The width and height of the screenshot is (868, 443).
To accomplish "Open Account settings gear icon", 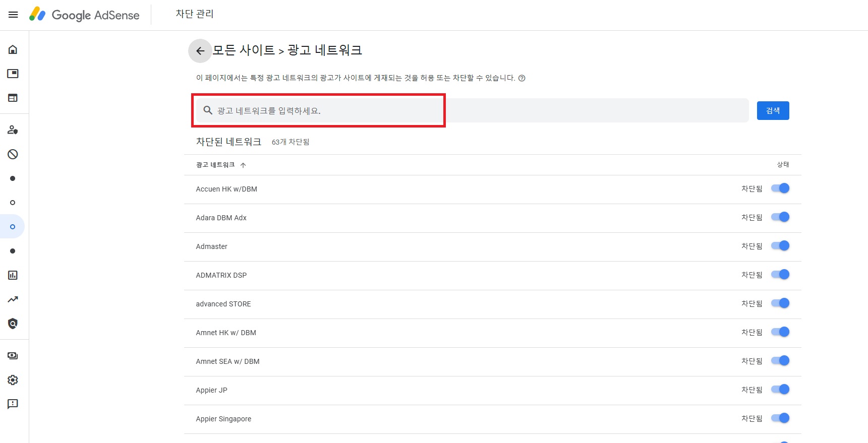I will tap(13, 380).
